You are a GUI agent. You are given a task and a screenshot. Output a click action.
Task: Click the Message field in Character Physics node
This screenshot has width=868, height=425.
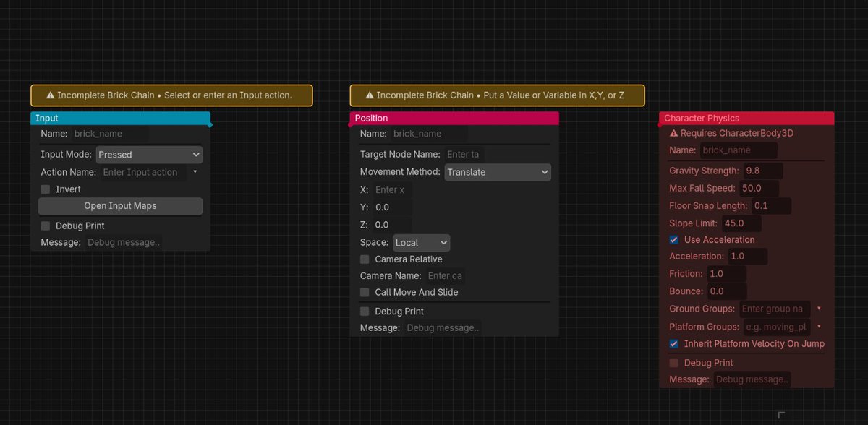[x=752, y=379]
